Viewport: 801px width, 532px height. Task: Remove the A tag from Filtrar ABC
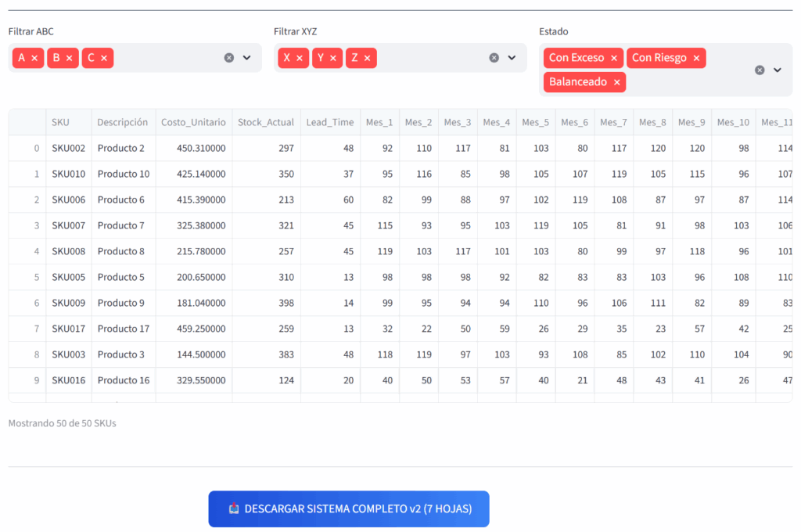tap(34, 58)
